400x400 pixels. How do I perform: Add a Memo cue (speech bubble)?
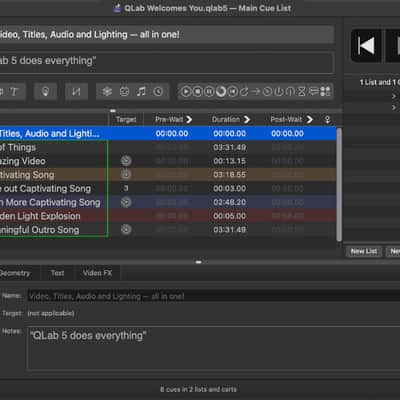tap(314, 92)
